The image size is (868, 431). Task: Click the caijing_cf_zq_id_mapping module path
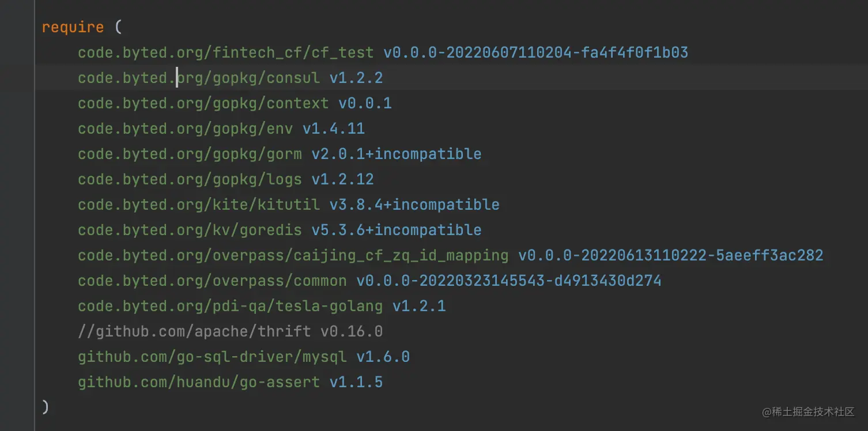point(293,255)
